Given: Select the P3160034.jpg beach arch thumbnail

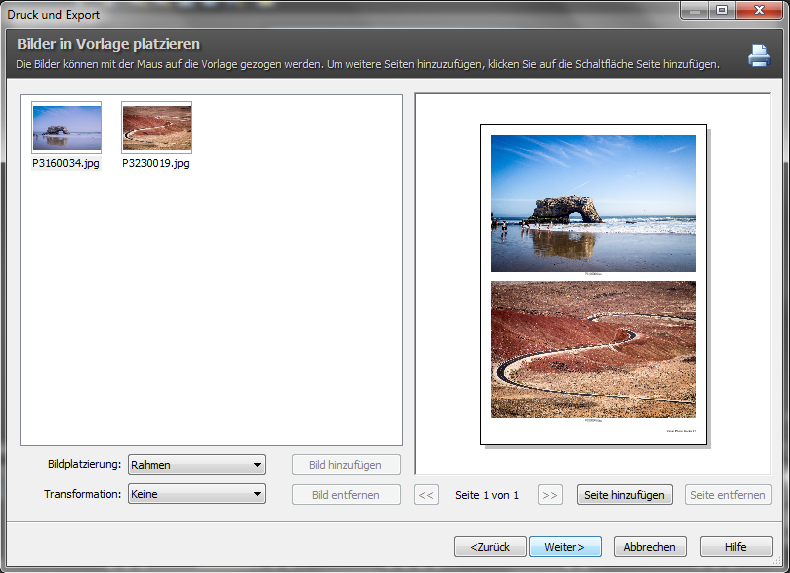Looking at the screenshot, I should (x=66, y=128).
